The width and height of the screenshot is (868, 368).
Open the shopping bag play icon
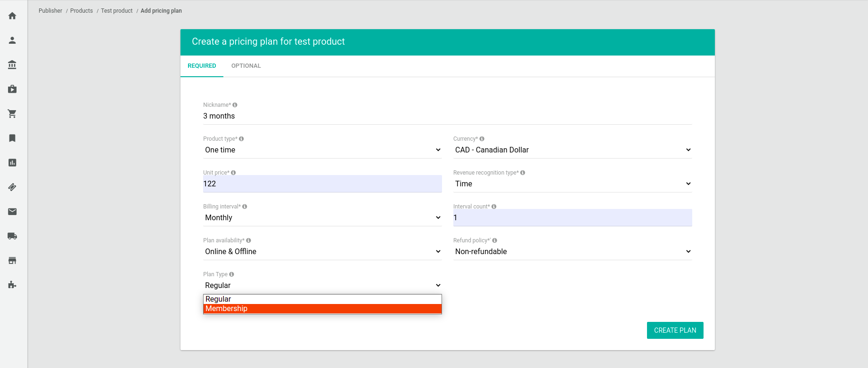click(12, 89)
